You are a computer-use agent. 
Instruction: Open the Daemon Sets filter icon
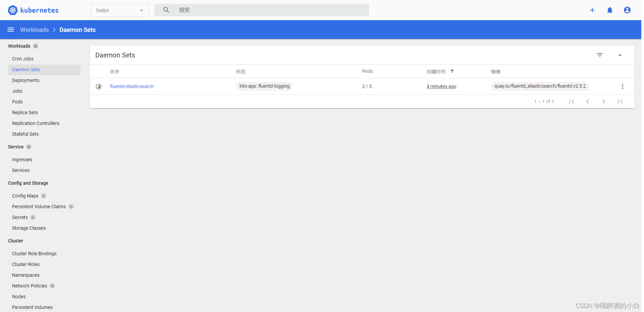[x=600, y=55]
